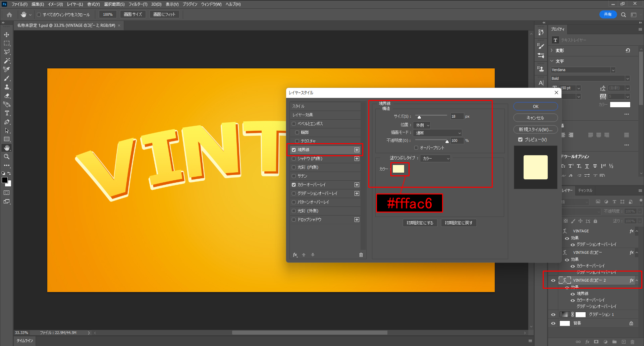Open the 位置 dropdown set to 外側
Screen dimensions: 644x346
(x=422, y=125)
